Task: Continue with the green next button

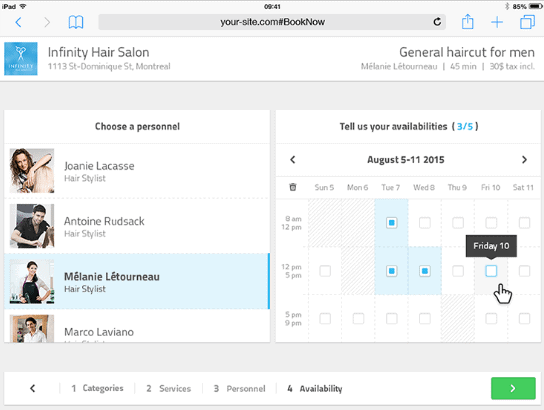Action: click(x=513, y=388)
